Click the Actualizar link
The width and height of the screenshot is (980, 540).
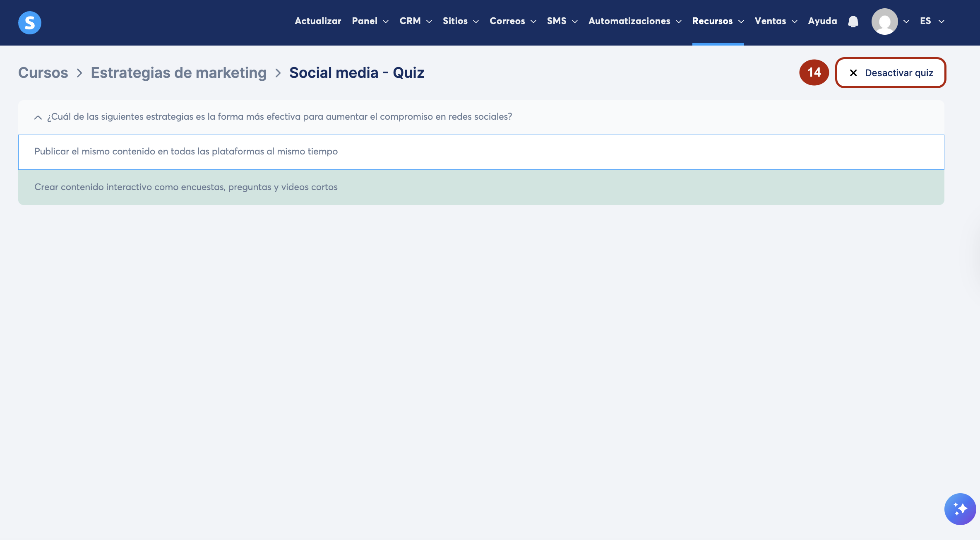pyautogui.click(x=318, y=21)
